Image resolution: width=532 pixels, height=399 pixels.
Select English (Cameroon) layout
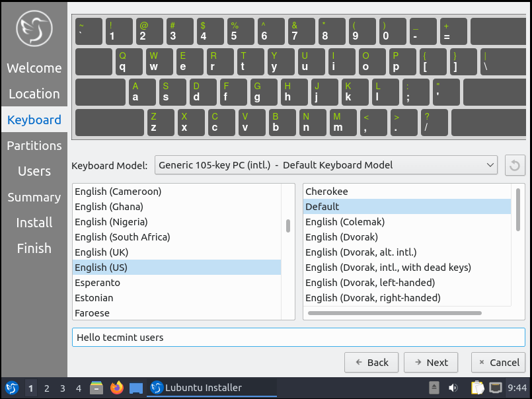coord(176,192)
